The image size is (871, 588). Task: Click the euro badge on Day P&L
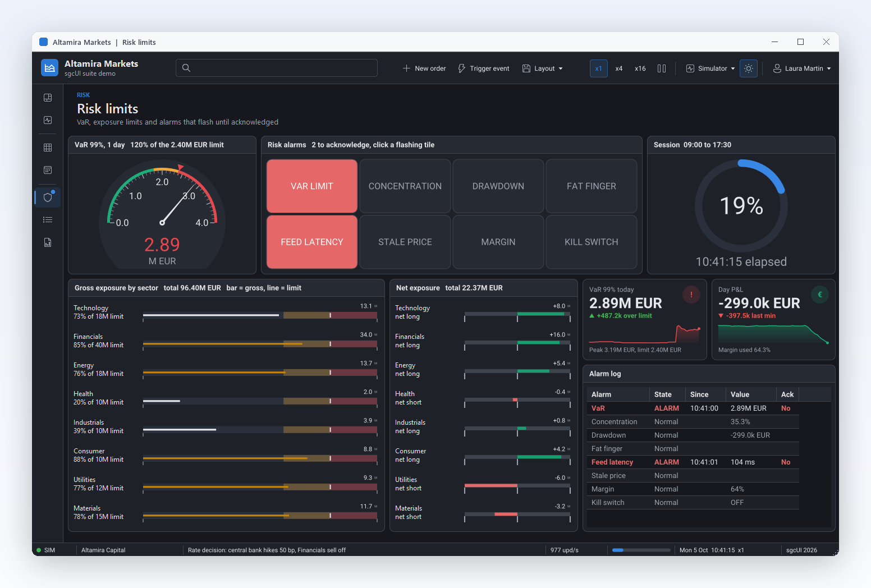pyautogui.click(x=820, y=295)
